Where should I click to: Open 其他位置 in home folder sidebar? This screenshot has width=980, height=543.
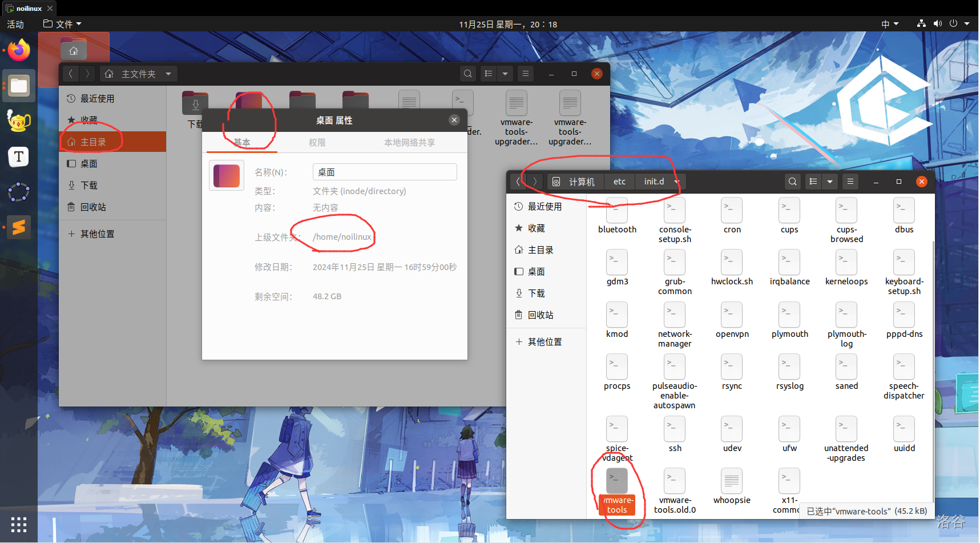(112, 234)
